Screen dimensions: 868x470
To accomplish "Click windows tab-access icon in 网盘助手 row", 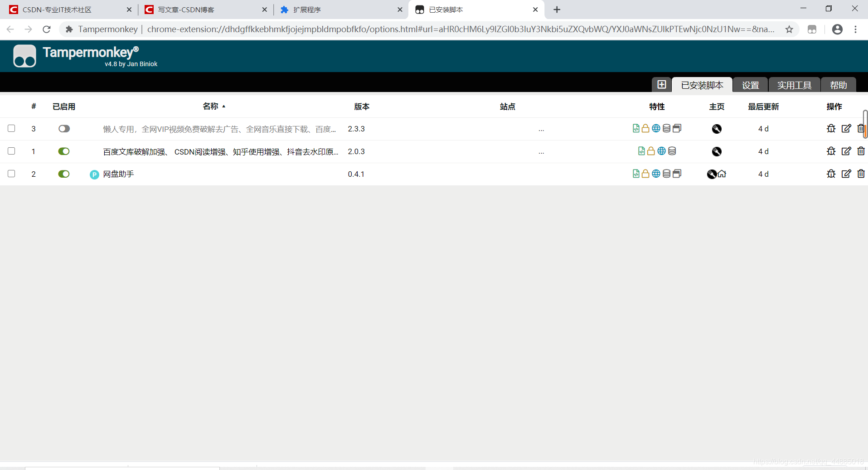I will (677, 174).
